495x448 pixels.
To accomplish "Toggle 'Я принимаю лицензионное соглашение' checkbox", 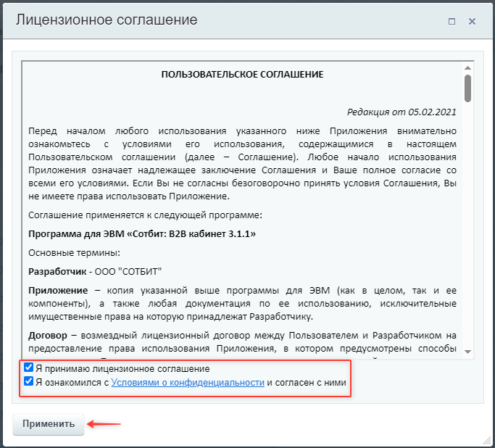I will (x=28, y=368).
